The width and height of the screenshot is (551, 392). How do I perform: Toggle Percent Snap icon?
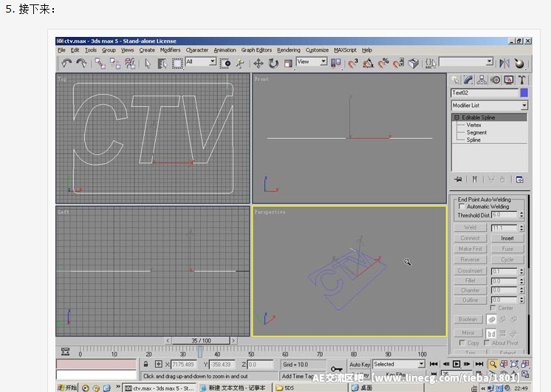tap(383, 63)
